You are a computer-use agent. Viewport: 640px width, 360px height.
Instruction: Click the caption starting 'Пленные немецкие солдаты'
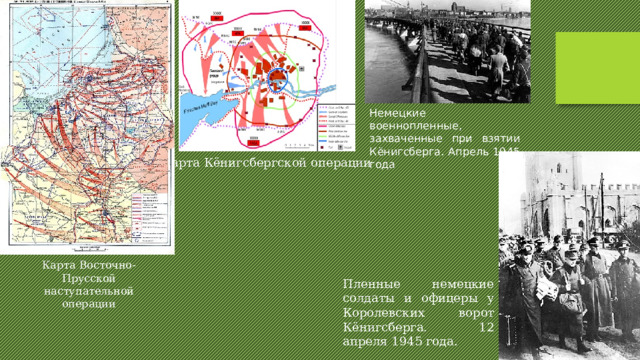(418, 313)
